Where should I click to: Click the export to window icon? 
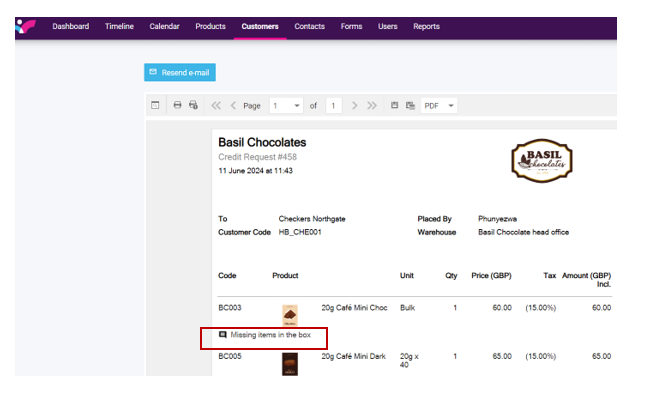tap(410, 105)
